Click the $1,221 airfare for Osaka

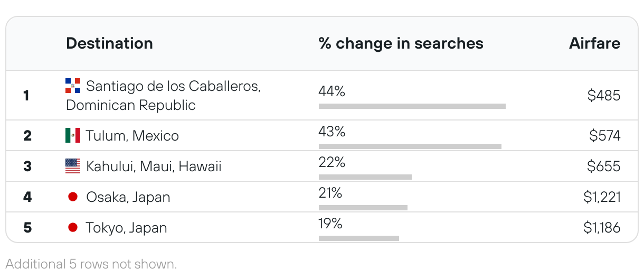pyautogui.click(x=602, y=197)
